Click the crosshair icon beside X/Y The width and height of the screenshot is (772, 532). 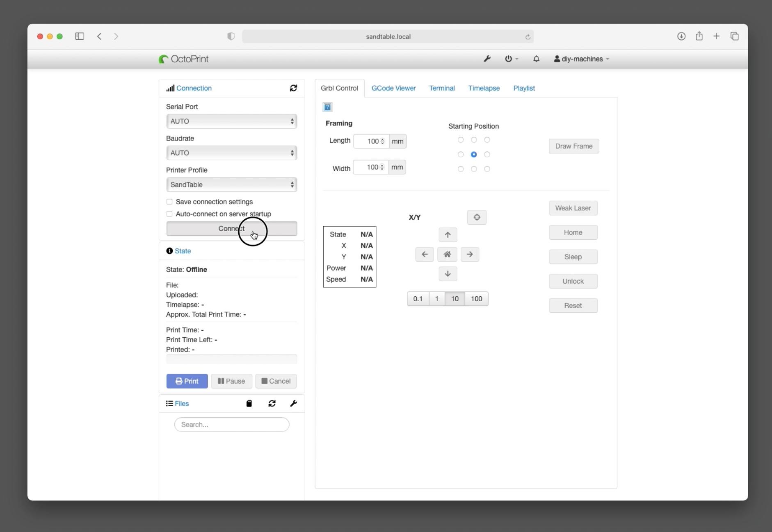point(477,217)
